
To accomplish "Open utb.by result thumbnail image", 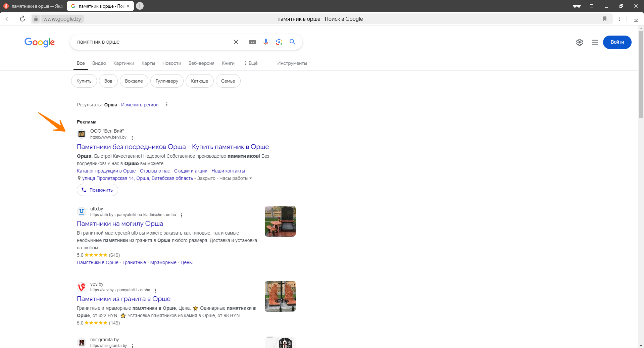I will [x=280, y=221].
